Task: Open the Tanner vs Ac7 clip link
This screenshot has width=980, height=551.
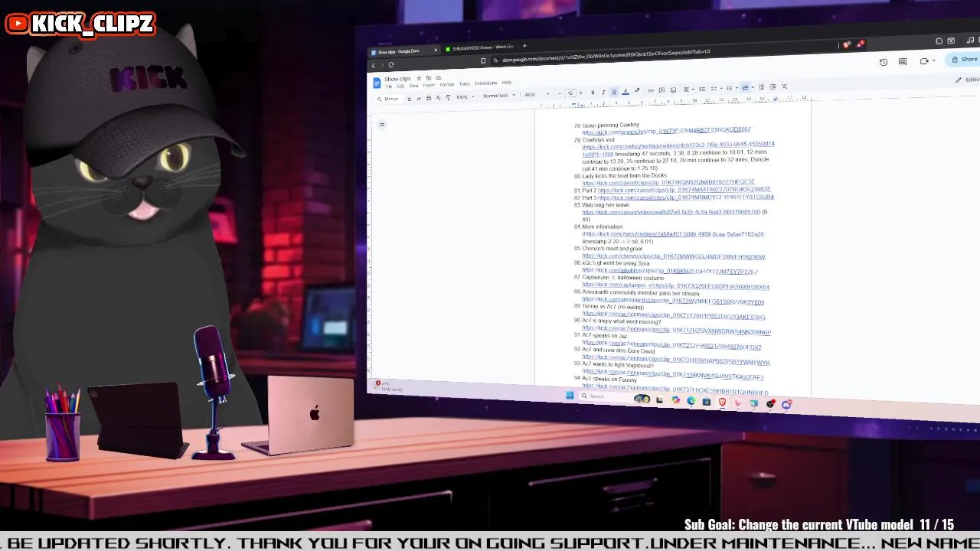Action: pos(674,315)
